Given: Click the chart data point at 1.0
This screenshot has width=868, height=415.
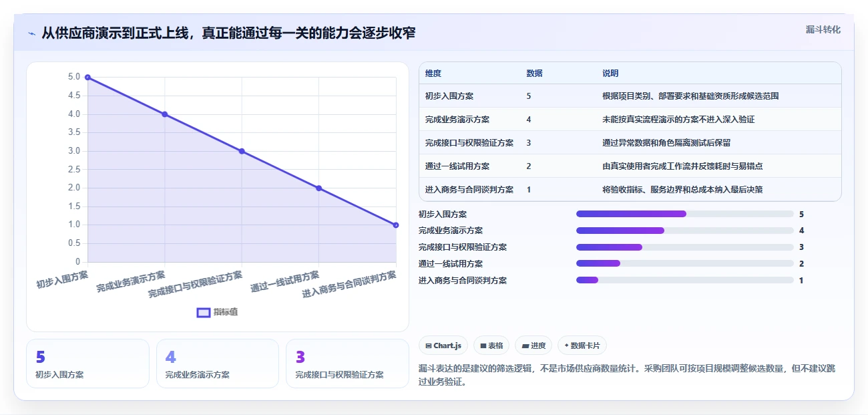Looking at the screenshot, I should (396, 225).
